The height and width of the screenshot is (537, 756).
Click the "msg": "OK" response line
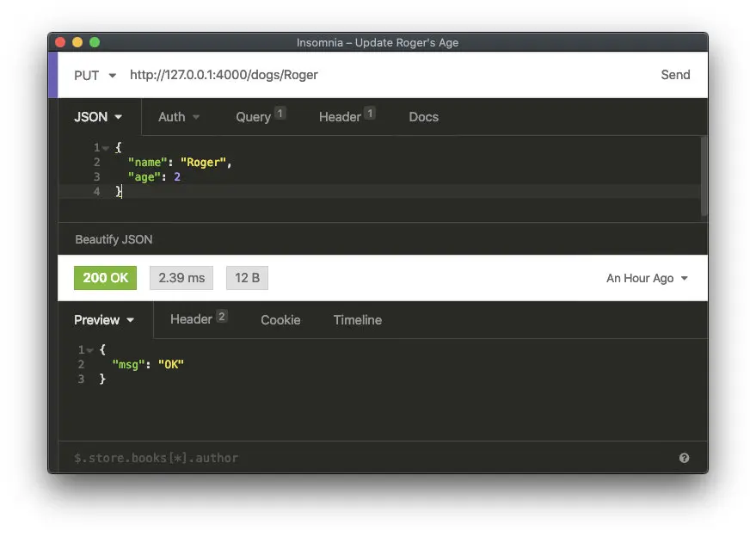[x=148, y=364]
